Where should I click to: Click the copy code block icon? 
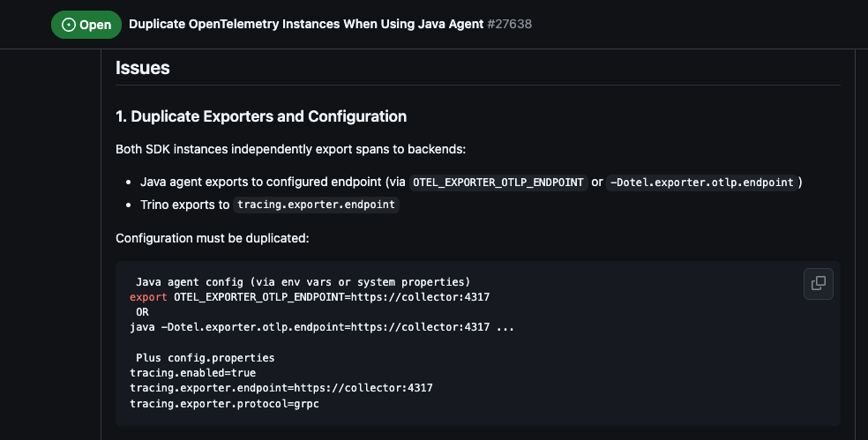coord(819,283)
